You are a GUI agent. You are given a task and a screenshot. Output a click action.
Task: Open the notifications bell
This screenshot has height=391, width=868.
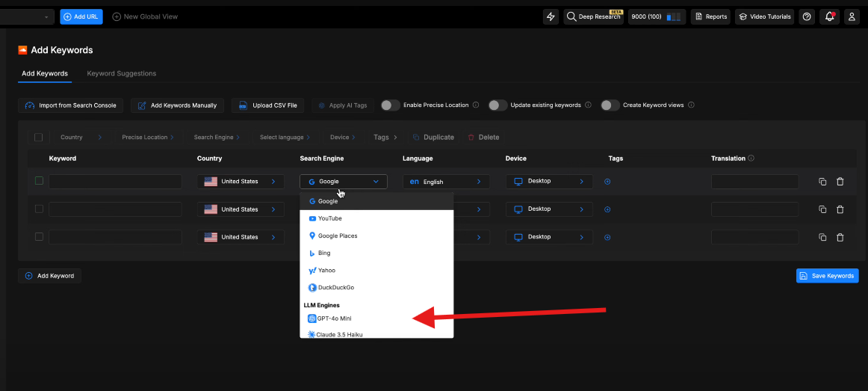tap(829, 16)
